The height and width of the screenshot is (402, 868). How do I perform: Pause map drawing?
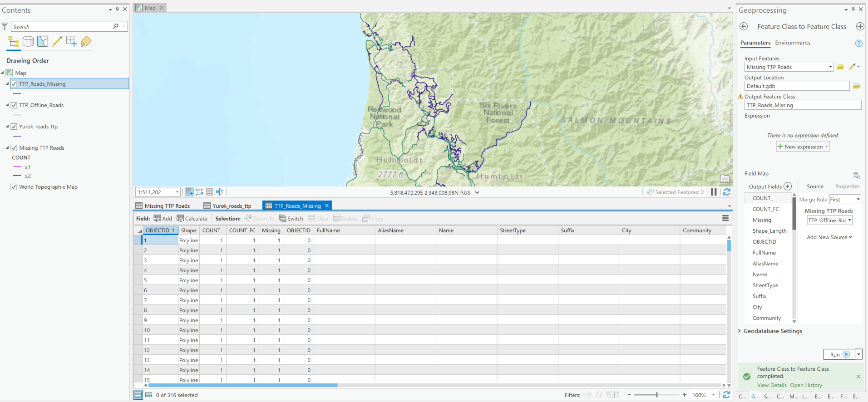(714, 192)
